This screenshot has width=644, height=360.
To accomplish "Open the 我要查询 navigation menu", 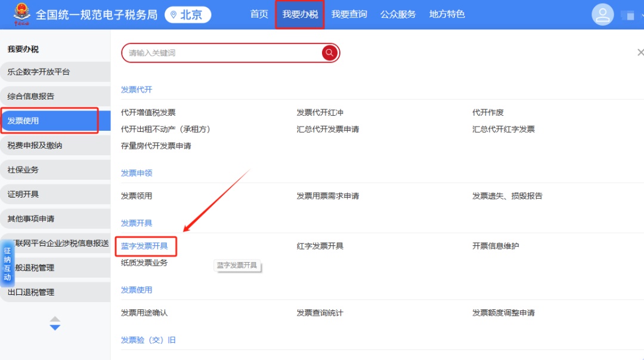I will pos(349,14).
